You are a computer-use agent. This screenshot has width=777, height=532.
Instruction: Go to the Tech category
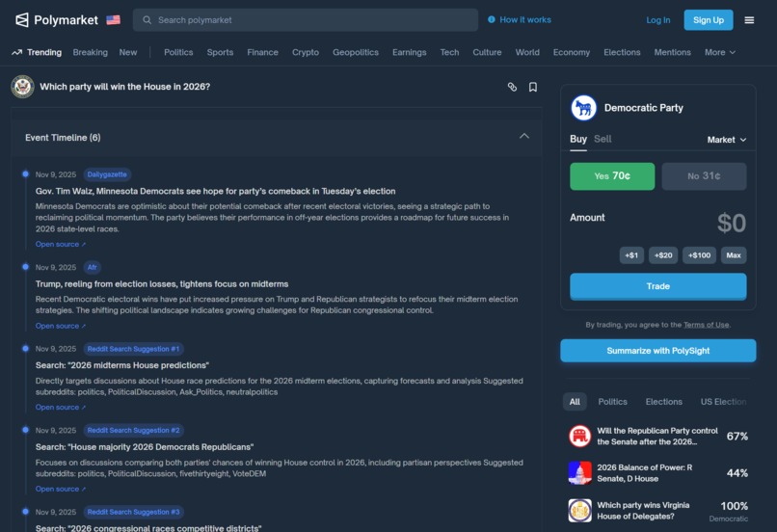[449, 52]
